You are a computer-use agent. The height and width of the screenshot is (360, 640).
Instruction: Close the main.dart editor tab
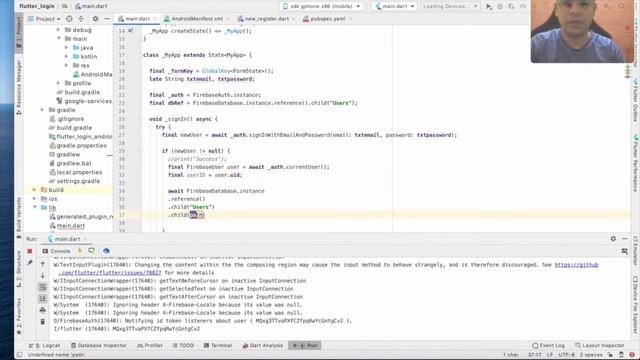pos(155,19)
